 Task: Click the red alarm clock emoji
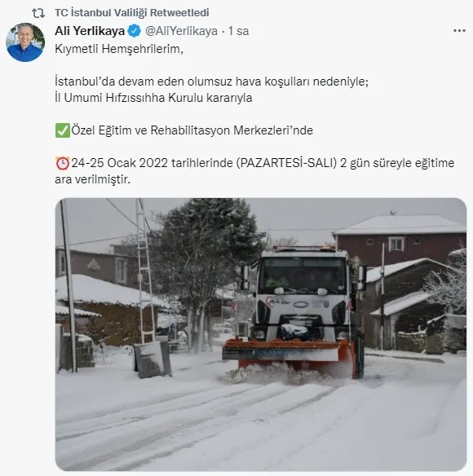tap(63, 163)
